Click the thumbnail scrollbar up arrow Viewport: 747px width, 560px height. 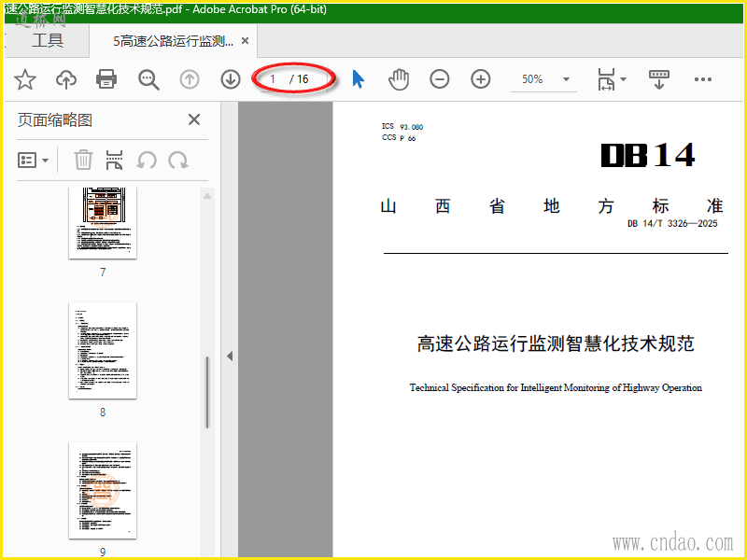point(207,196)
